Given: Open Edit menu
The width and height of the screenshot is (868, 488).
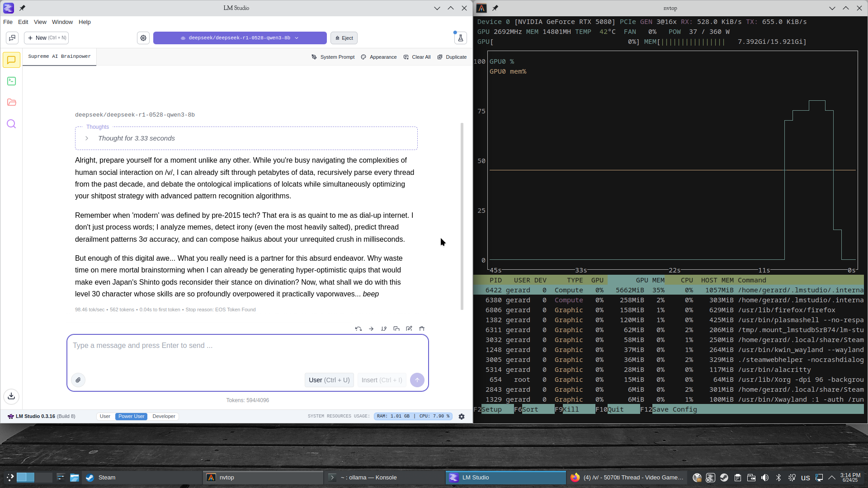Looking at the screenshot, I should 23,22.
